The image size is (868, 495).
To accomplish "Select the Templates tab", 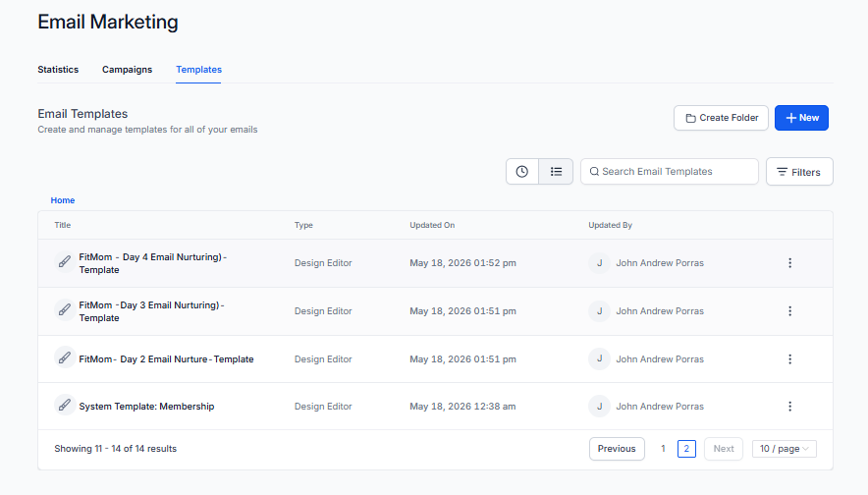I will click(198, 70).
